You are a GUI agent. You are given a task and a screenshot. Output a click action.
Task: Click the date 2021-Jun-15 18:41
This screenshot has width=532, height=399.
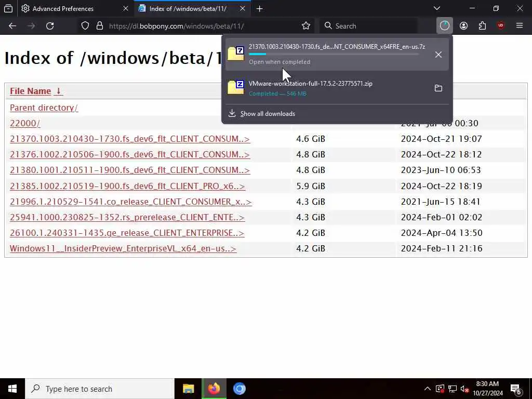tap(441, 202)
